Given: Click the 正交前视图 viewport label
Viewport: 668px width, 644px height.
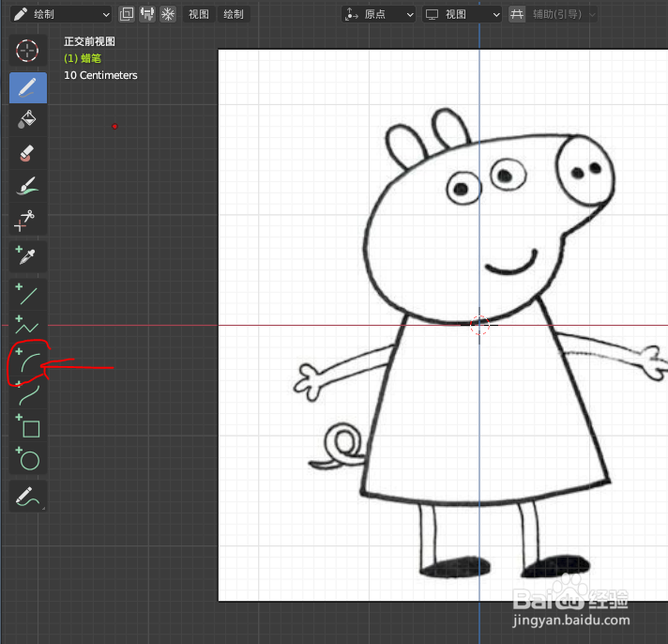Looking at the screenshot, I should click(x=89, y=41).
